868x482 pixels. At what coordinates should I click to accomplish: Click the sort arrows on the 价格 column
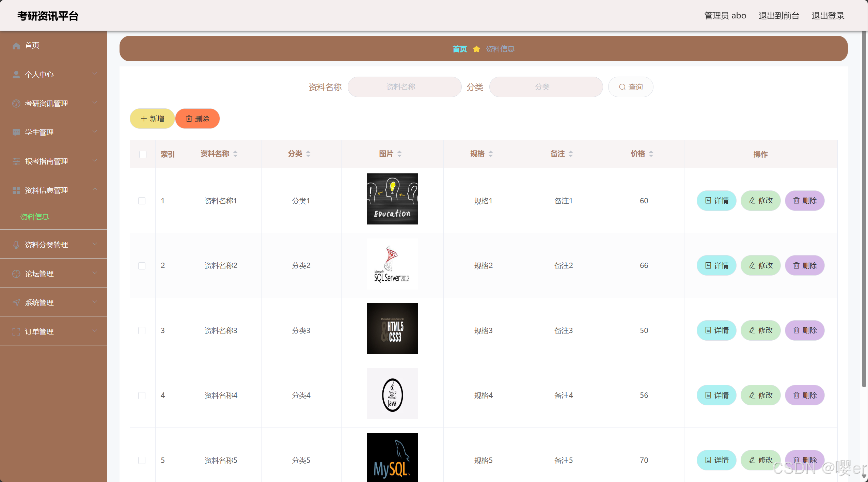[651, 154]
